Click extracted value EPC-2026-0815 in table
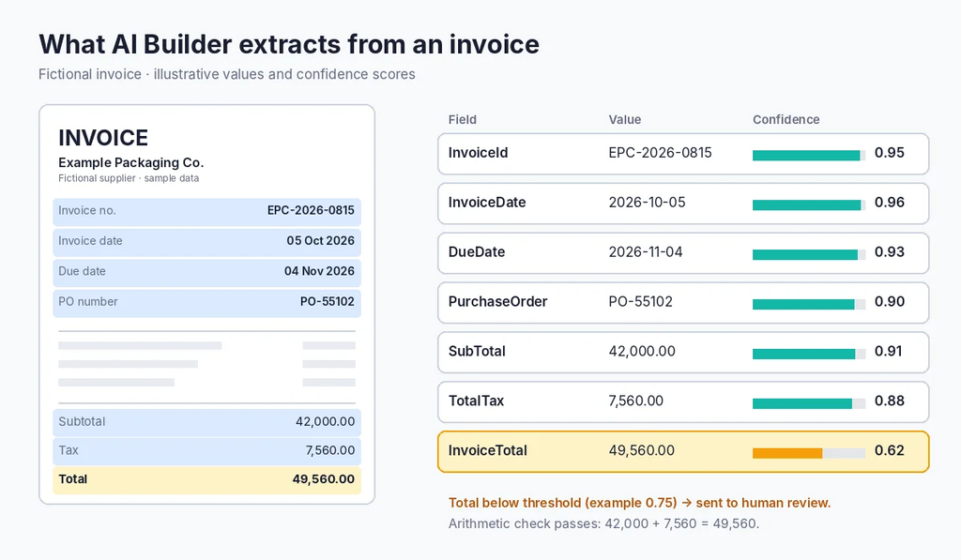Image resolution: width=961 pixels, height=560 pixels. 660,153
